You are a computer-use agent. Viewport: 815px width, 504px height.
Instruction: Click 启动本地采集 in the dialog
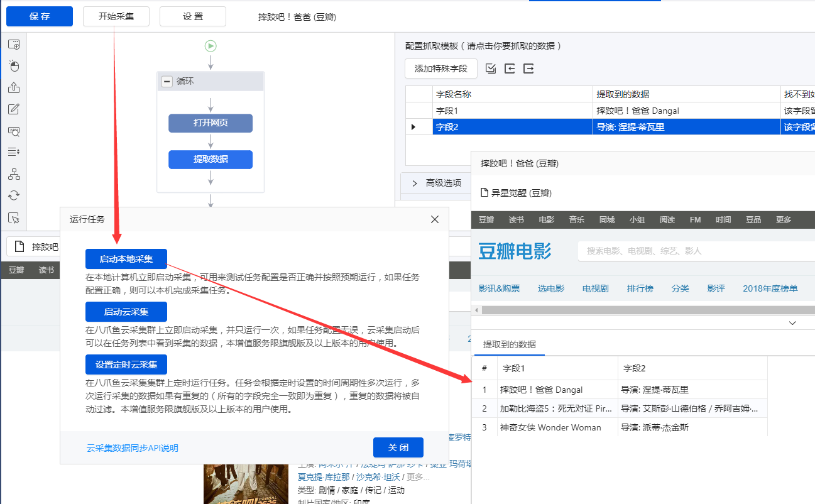[x=126, y=259]
